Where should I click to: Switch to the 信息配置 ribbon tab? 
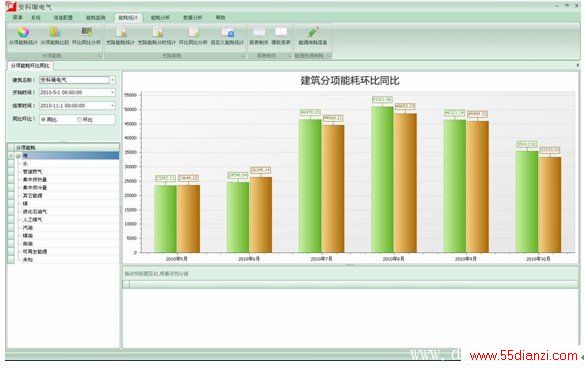63,18
